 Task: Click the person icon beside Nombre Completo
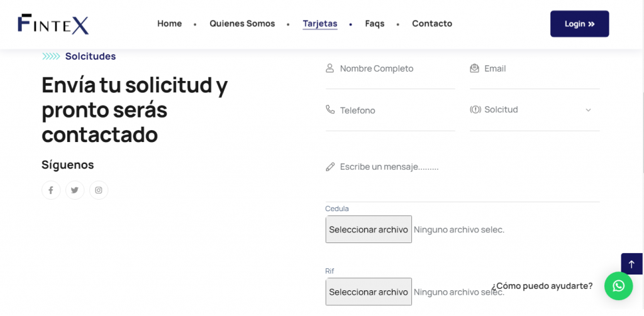(x=330, y=68)
